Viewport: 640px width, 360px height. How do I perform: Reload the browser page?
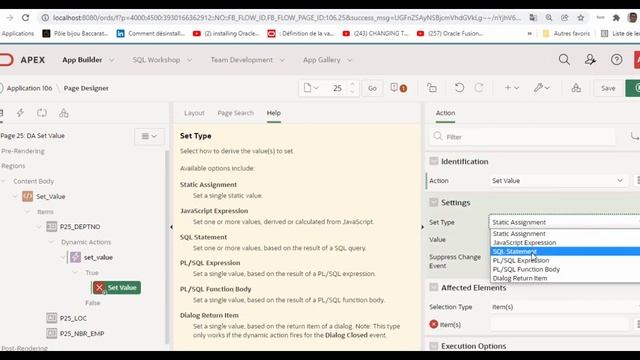pyautogui.click(x=25, y=18)
